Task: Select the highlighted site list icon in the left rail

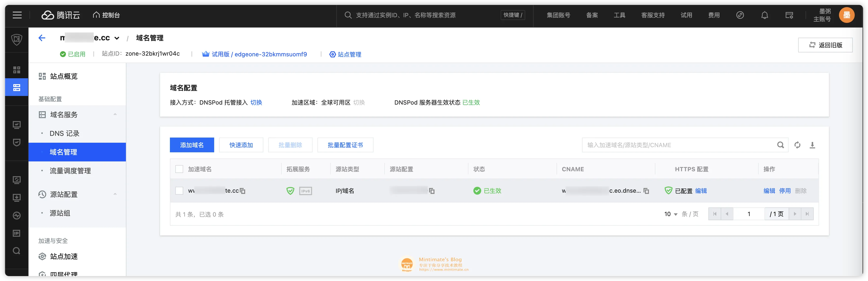Action: pyautogui.click(x=16, y=88)
